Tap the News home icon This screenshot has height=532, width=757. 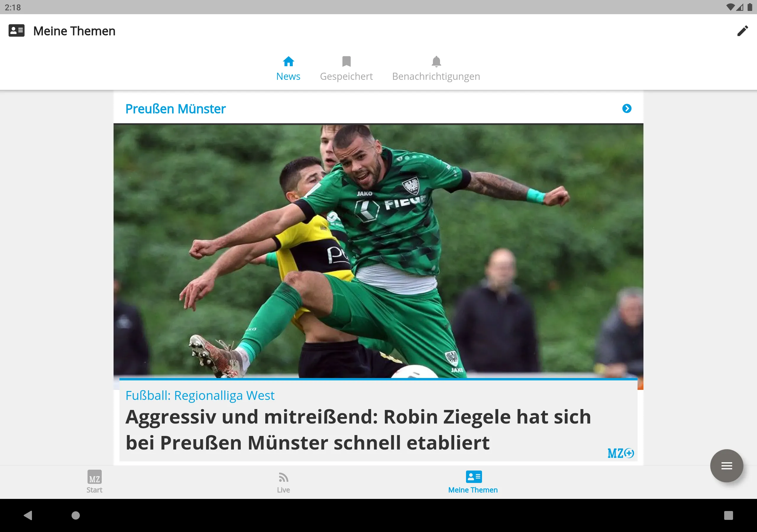click(x=288, y=61)
